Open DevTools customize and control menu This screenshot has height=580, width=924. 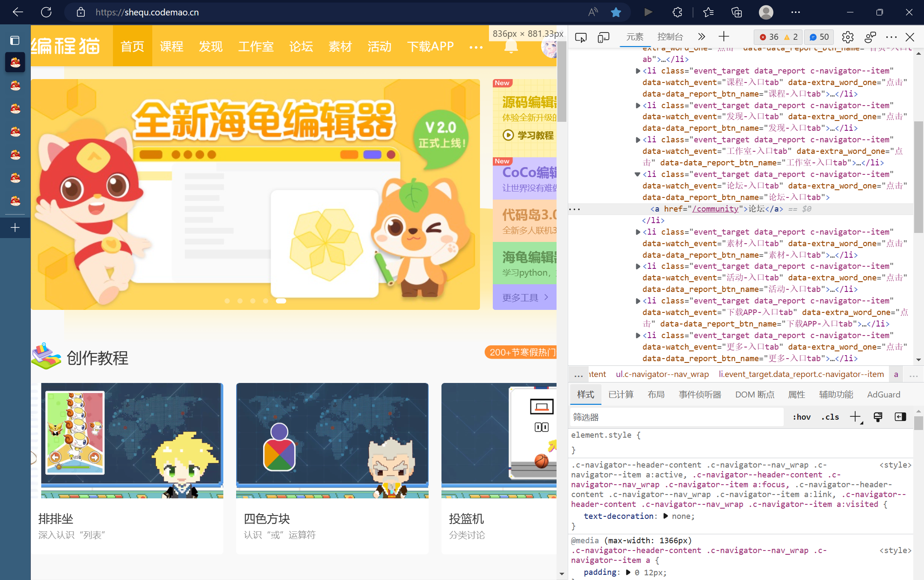coord(891,37)
